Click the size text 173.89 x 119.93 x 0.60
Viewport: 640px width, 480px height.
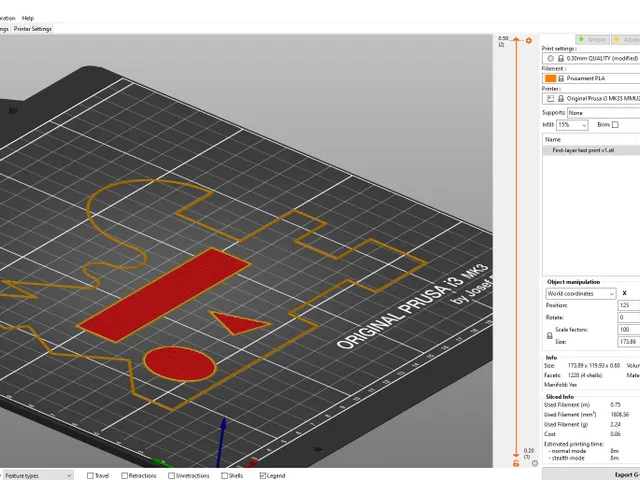coord(594,366)
